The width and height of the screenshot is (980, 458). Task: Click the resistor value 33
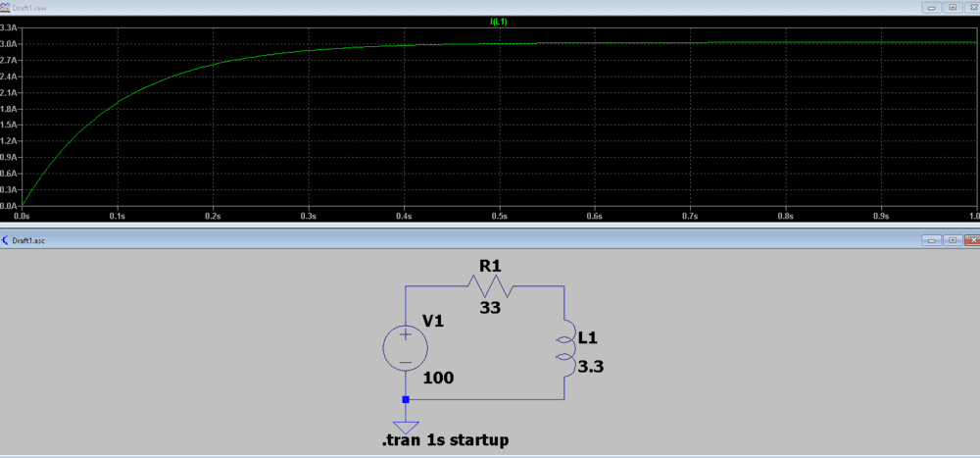coord(491,308)
